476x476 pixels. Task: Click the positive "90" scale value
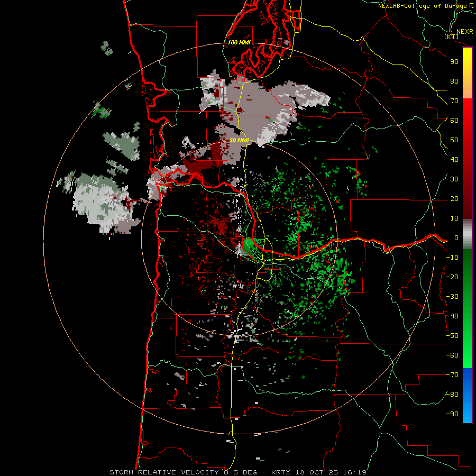pyautogui.click(x=454, y=62)
